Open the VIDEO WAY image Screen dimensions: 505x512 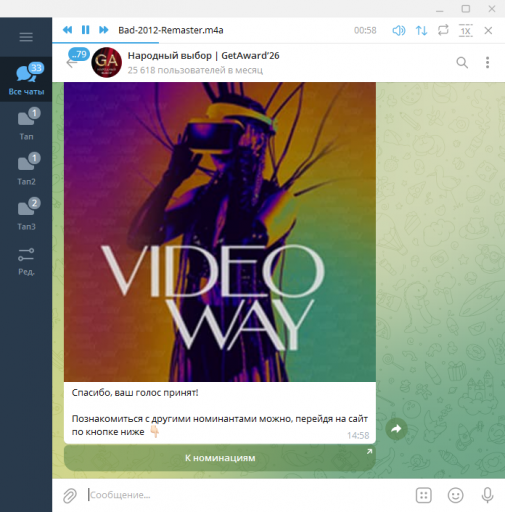220,232
